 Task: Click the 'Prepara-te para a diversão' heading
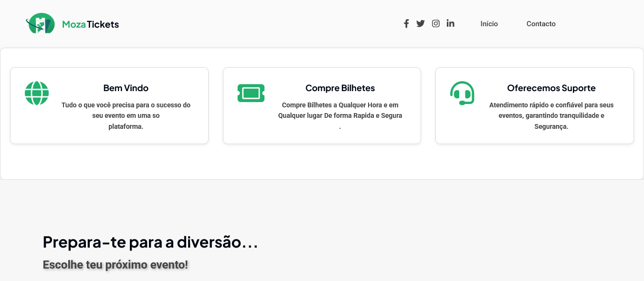pyautogui.click(x=150, y=242)
